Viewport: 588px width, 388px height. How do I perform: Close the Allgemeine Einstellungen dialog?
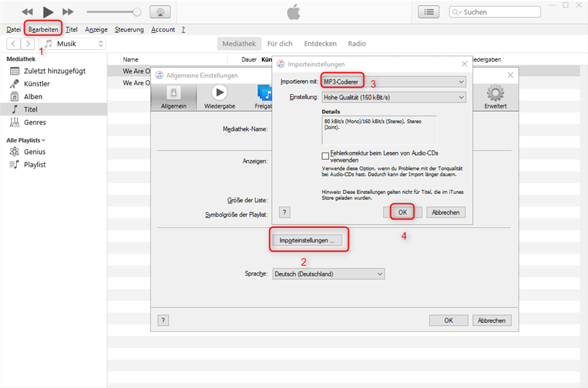tap(510, 75)
